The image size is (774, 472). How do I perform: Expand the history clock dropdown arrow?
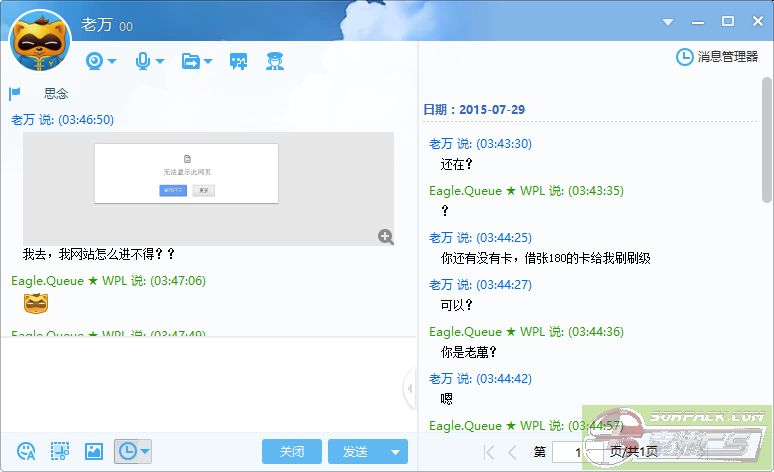(145, 451)
